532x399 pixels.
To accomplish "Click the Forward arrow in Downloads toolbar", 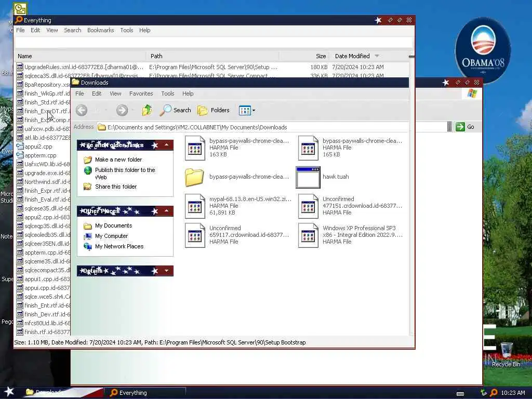I will pos(122,110).
